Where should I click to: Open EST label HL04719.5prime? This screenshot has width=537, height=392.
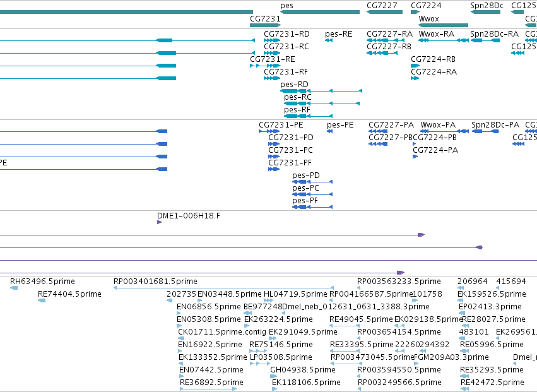coord(295,294)
